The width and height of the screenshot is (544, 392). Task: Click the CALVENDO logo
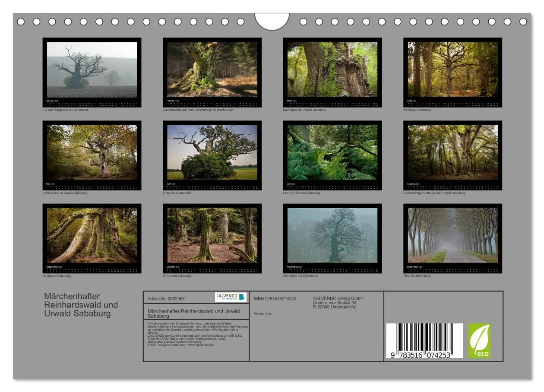(x=231, y=297)
